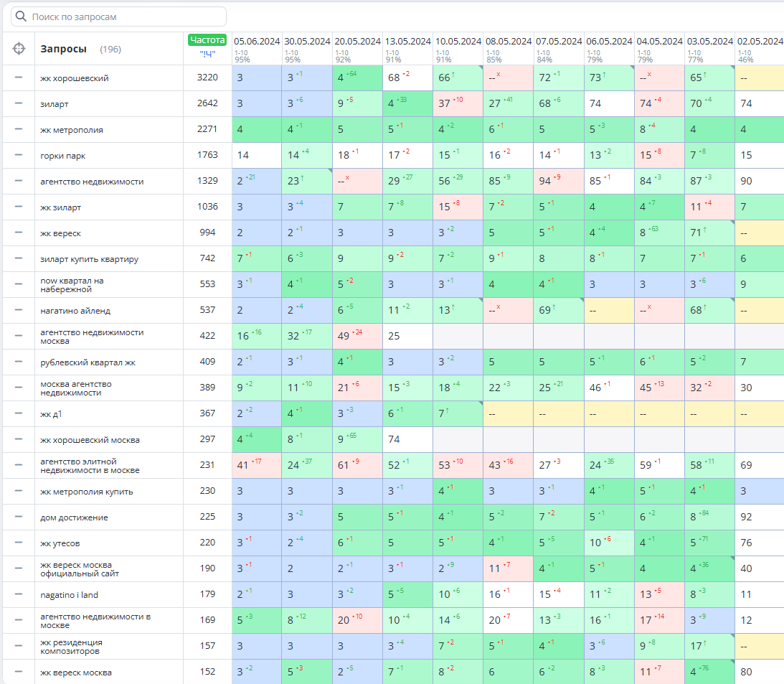Click the red cell showing 37 in "зиларт" row

pos(458,103)
